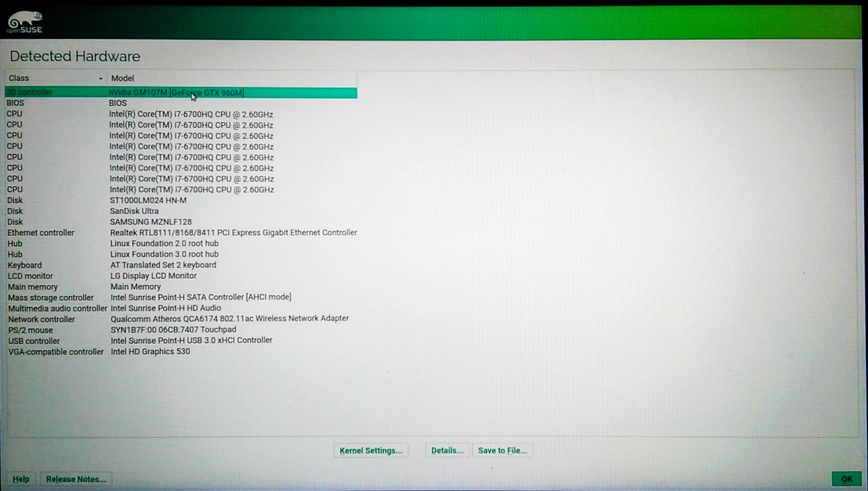Viewport: 868px width, 491px height.
Task: Click the VGA-compatible controller class cell
Action: pos(56,352)
